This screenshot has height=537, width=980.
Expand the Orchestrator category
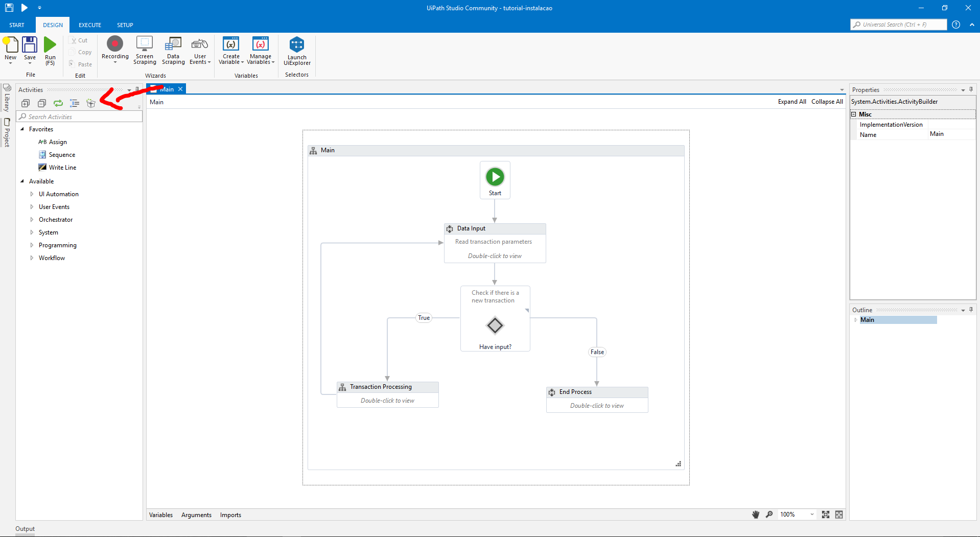32,220
